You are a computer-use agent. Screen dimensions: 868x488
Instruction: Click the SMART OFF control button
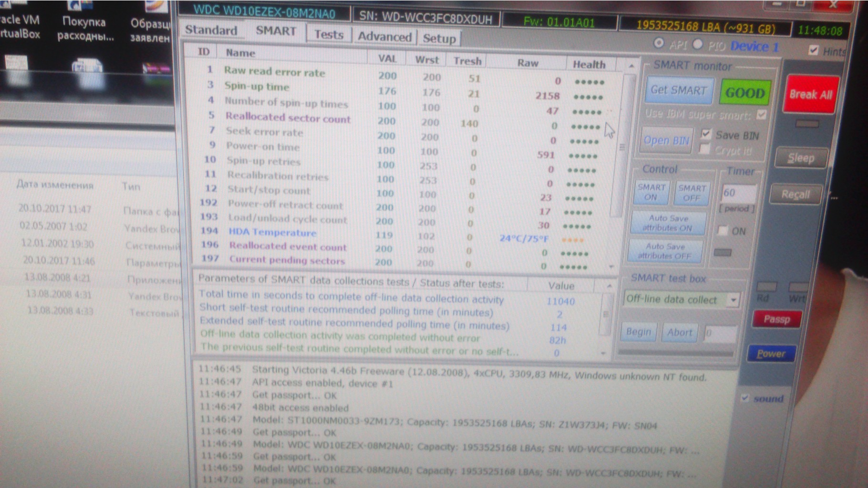pyautogui.click(x=692, y=193)
